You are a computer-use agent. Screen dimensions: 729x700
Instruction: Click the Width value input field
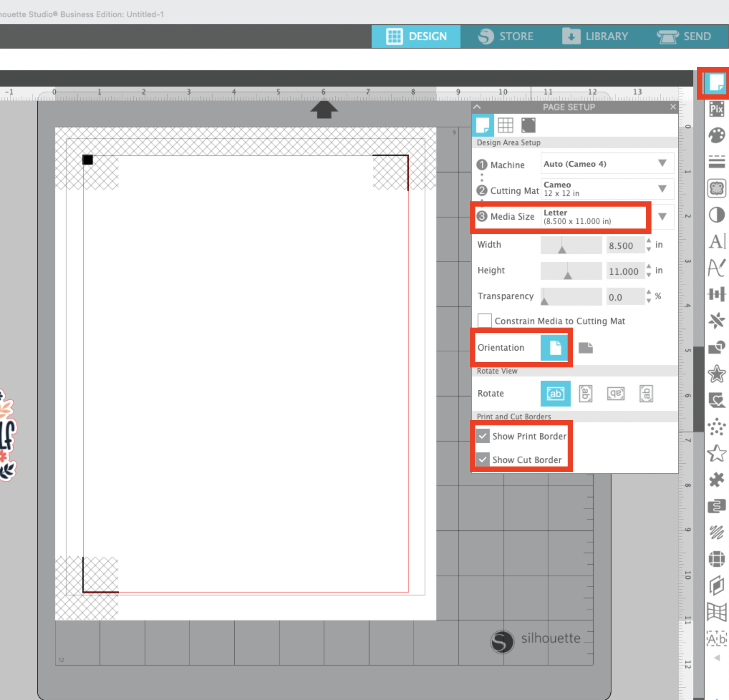[625, 246]
